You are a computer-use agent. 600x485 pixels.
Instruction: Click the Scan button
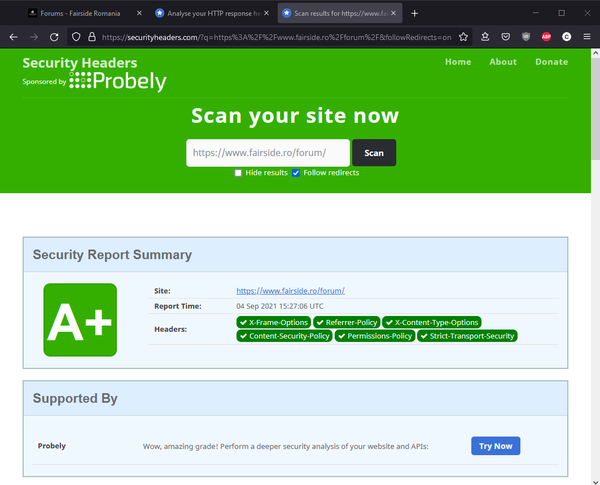374,153
